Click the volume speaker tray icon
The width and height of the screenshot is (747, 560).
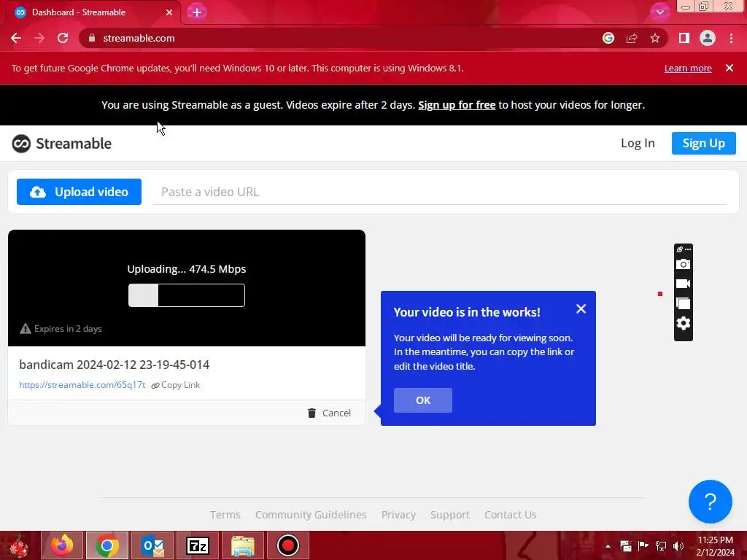[678, 545]
